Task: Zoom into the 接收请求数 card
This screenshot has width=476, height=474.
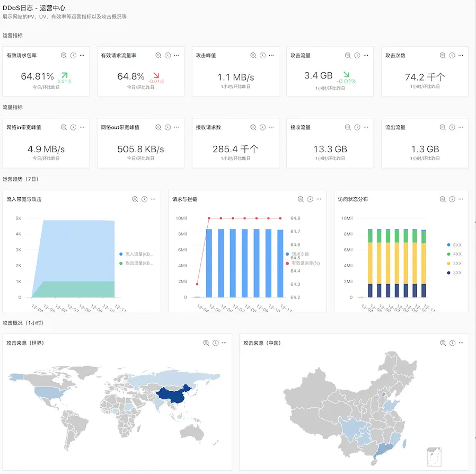Action: 253,127
